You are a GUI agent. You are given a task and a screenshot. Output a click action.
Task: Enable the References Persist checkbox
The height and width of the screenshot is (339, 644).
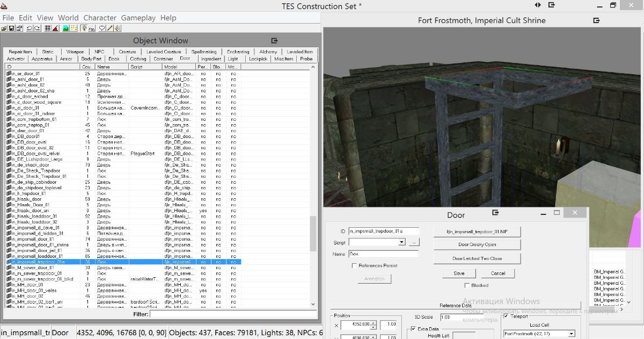(x=354, y=265)
